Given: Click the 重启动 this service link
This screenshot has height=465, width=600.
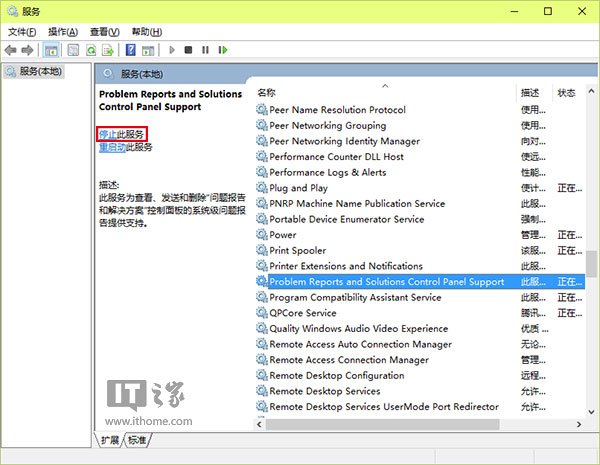Looking at the screenshot, I should click(x=112, y=147).
